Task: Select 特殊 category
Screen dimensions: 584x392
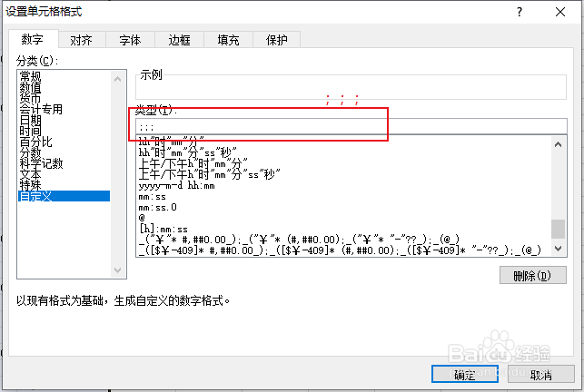Action: 64,184
